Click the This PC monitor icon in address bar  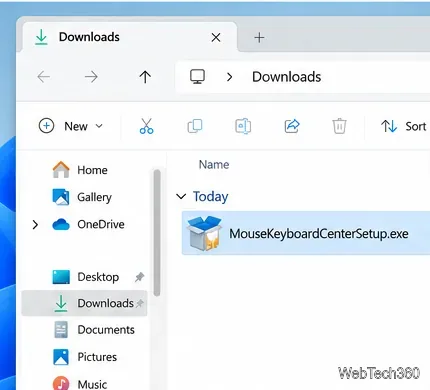(197, 77)
